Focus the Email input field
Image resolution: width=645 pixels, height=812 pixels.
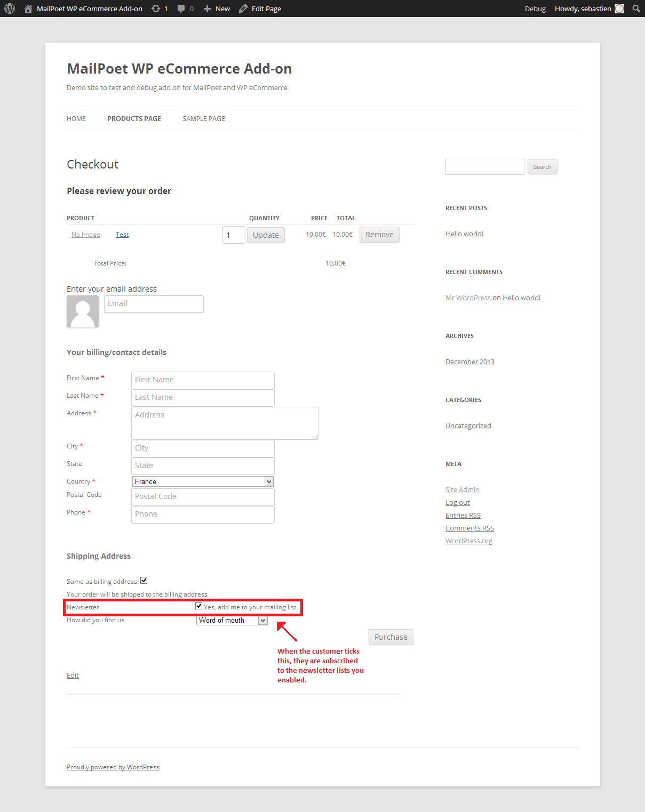point(154,304)
